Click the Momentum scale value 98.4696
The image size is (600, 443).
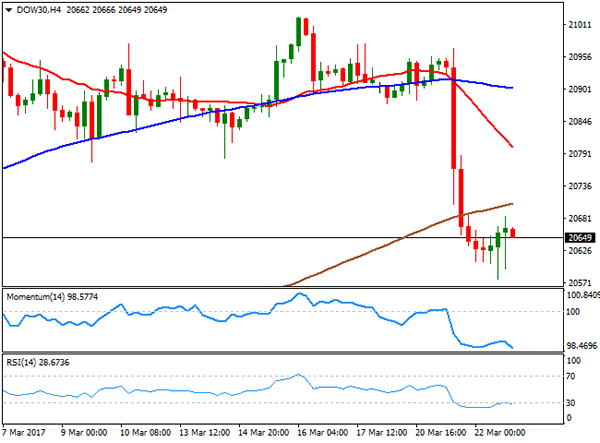coord(582,345)
